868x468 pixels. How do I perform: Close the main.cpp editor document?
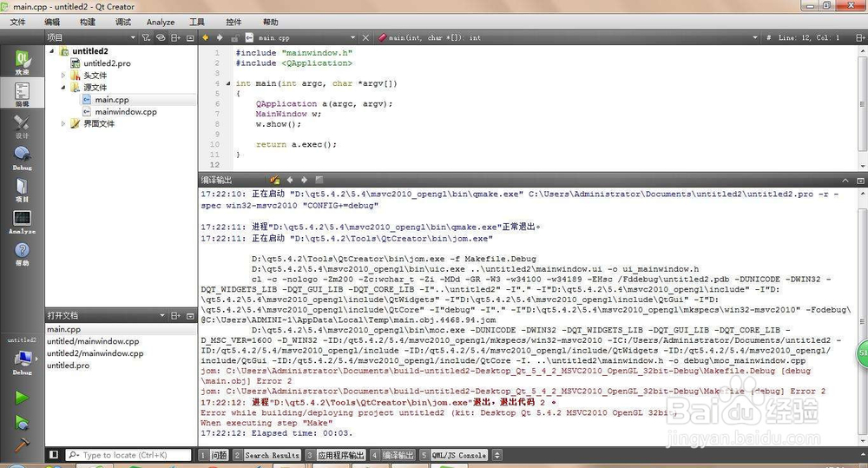(365, 37)
